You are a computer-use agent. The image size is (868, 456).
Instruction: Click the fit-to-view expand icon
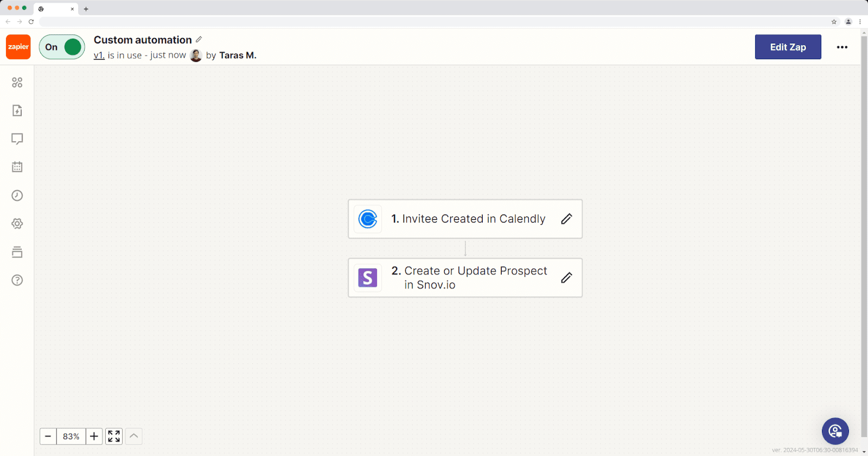[114, 436]
